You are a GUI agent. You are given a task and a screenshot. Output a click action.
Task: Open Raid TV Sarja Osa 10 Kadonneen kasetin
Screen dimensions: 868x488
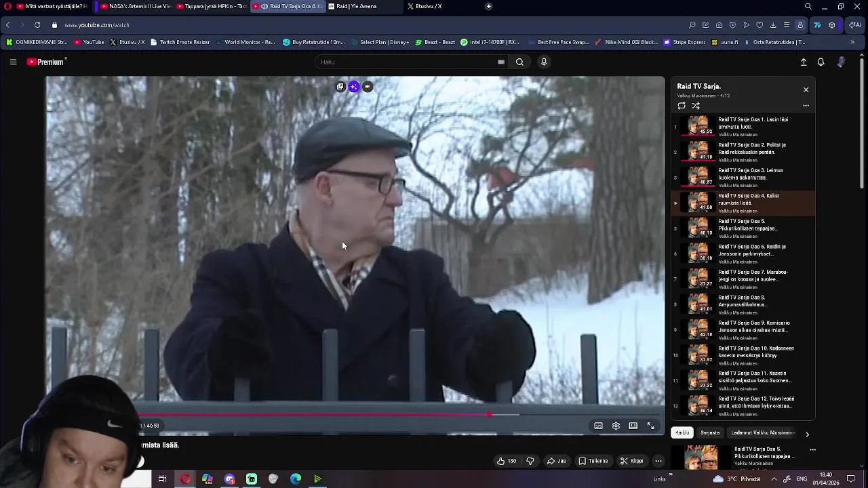[743, 355]
